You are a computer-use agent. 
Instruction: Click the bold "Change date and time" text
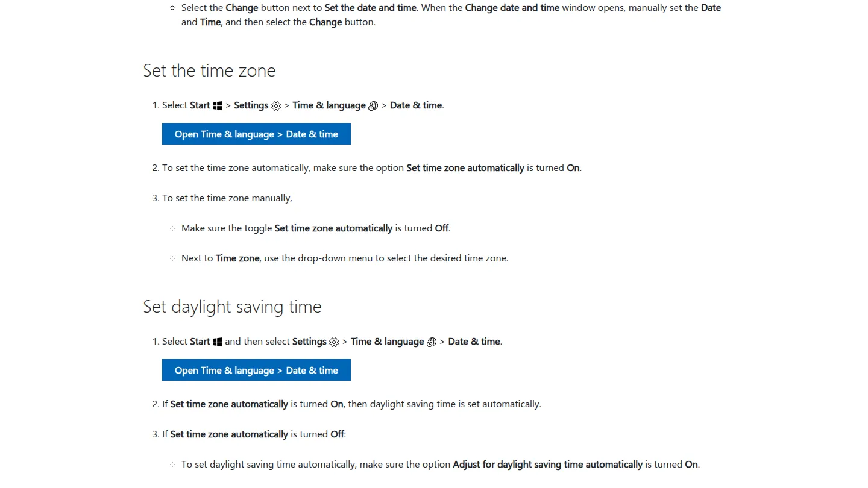point(512,8)
